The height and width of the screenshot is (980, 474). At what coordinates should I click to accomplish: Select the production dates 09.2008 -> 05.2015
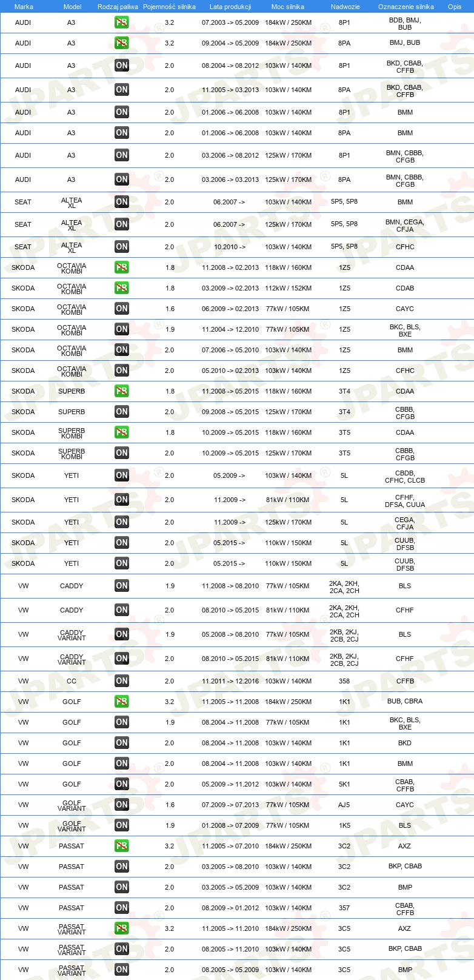pos(230,412)
